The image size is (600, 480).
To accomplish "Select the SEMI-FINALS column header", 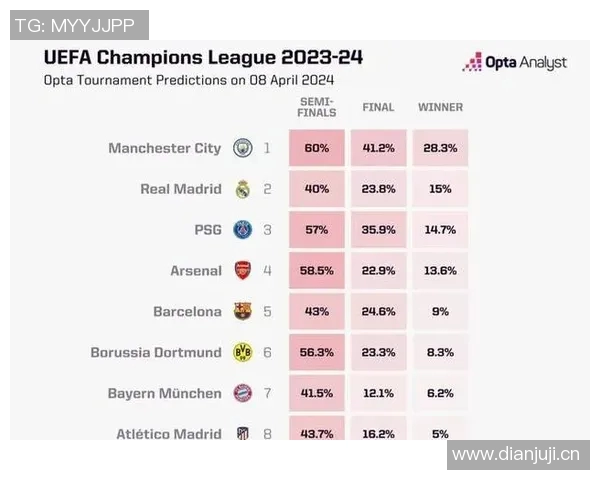I will click(317, 107).
